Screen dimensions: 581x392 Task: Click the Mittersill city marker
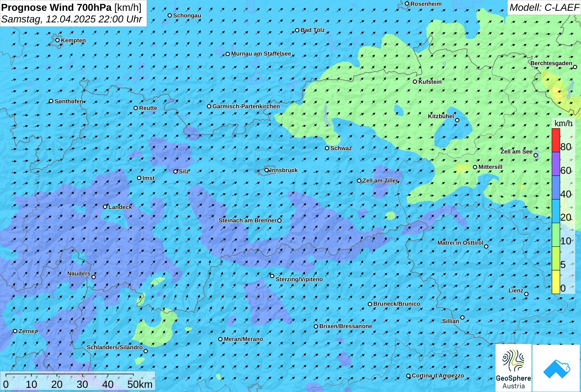point(475,167)
